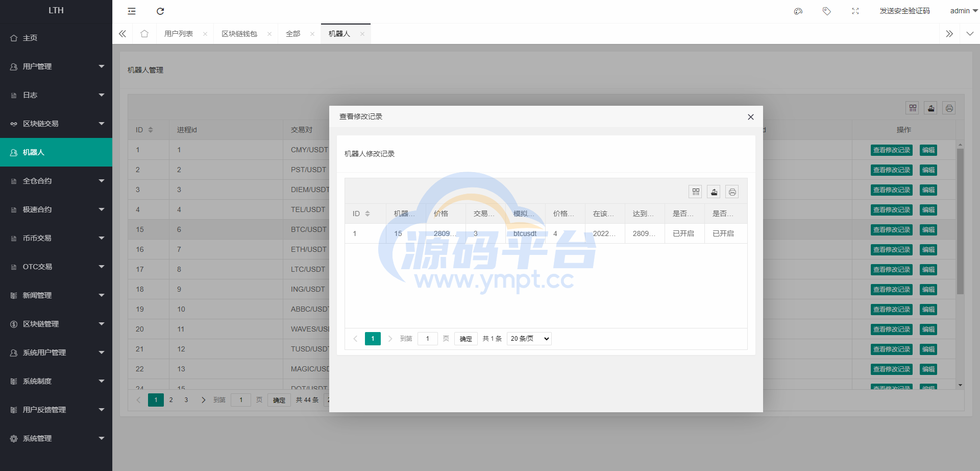Click background page jump input field
The height and width of the screenshot is (471, 980).
pos(241,400)
